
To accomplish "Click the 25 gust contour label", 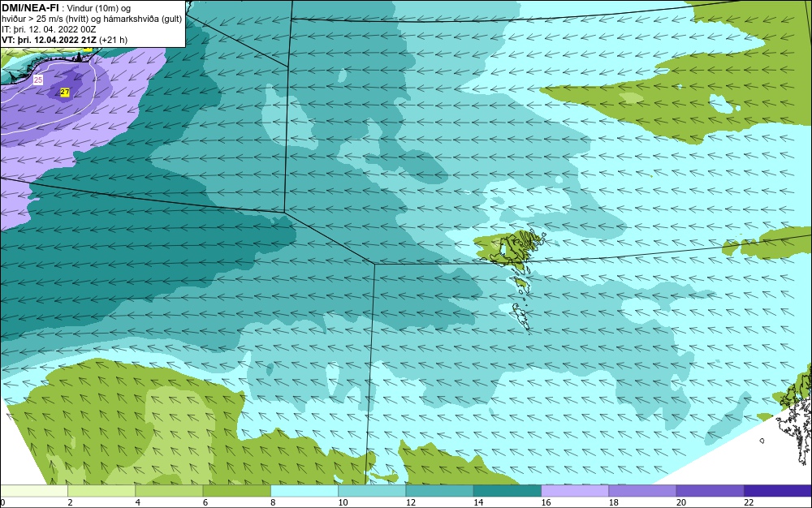I will [x=38, y=80].
